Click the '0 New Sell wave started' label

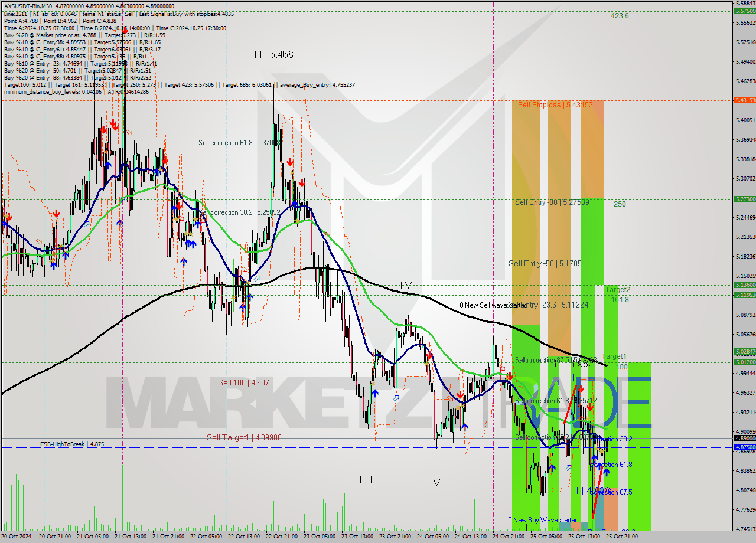[494, 305]
